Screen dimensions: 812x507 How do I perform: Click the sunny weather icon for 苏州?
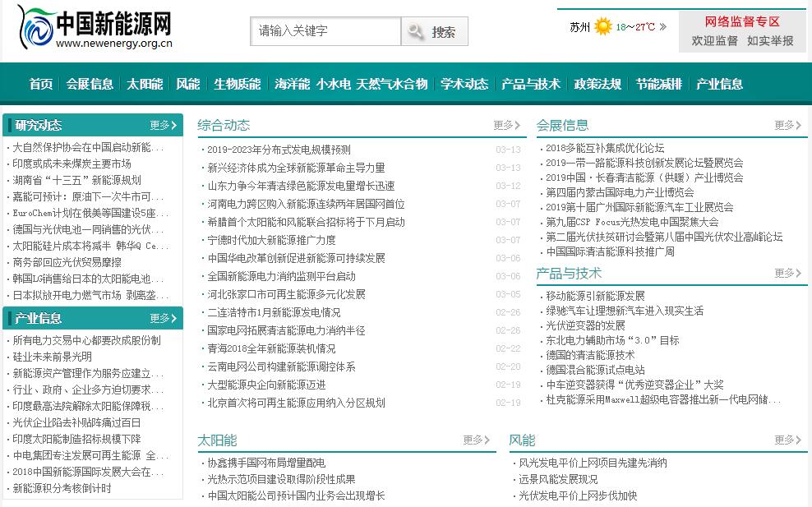click(603, 26)
